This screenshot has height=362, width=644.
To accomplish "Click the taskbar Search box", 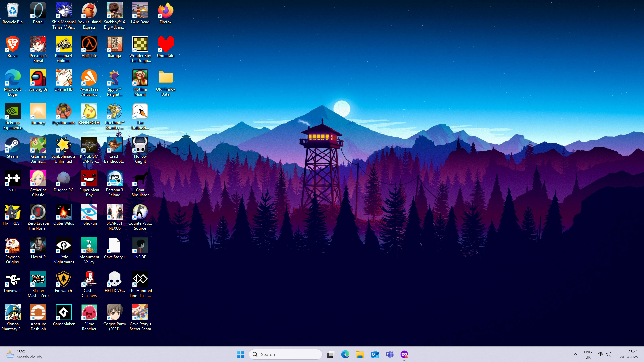I will point(286,354).
